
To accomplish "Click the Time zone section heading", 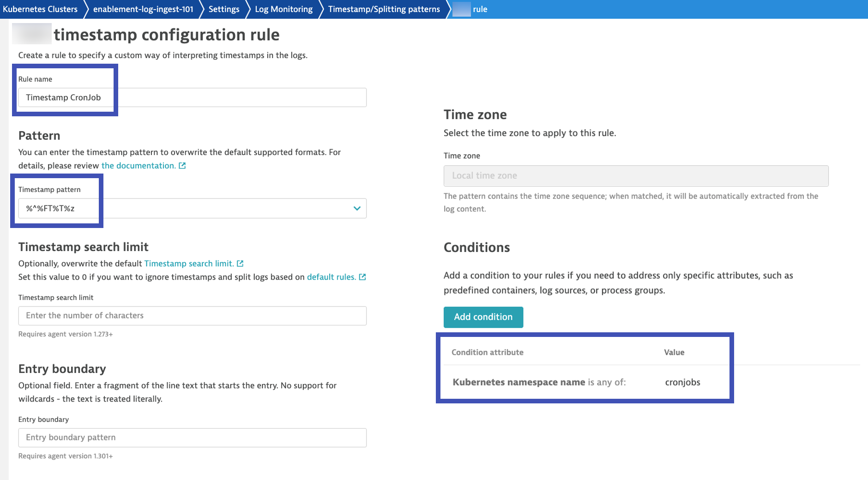I will (475, 114).
